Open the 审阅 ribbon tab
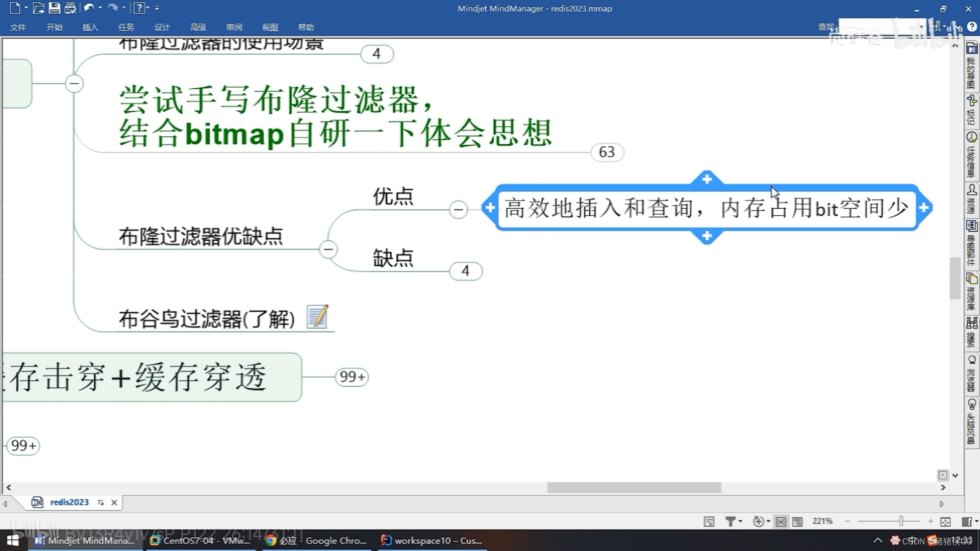Image resolution: width=980 pixels, height=551 pixels. (x=234, y=27)
